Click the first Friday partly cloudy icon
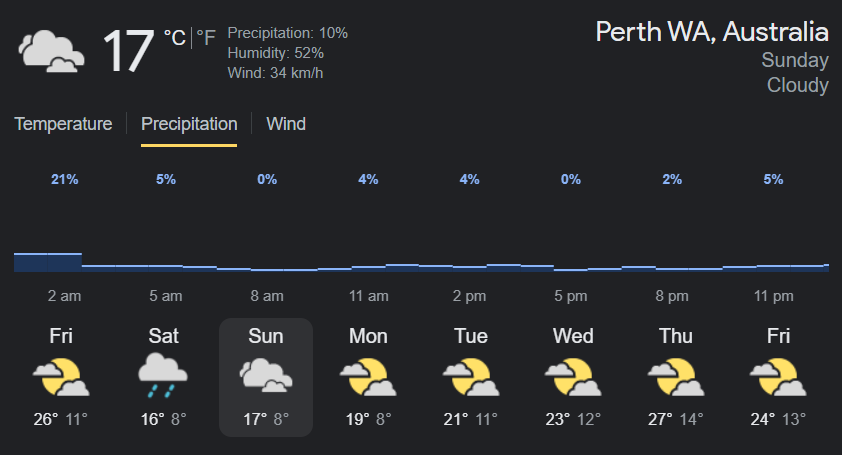 pyautogui.click(x=61, y=377)
